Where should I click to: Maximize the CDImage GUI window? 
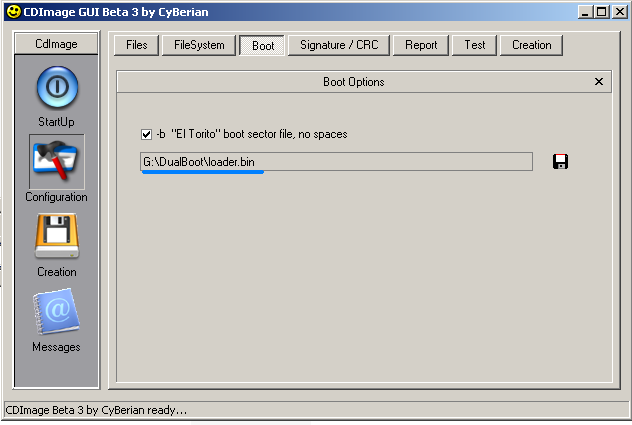tap(602, 12)
